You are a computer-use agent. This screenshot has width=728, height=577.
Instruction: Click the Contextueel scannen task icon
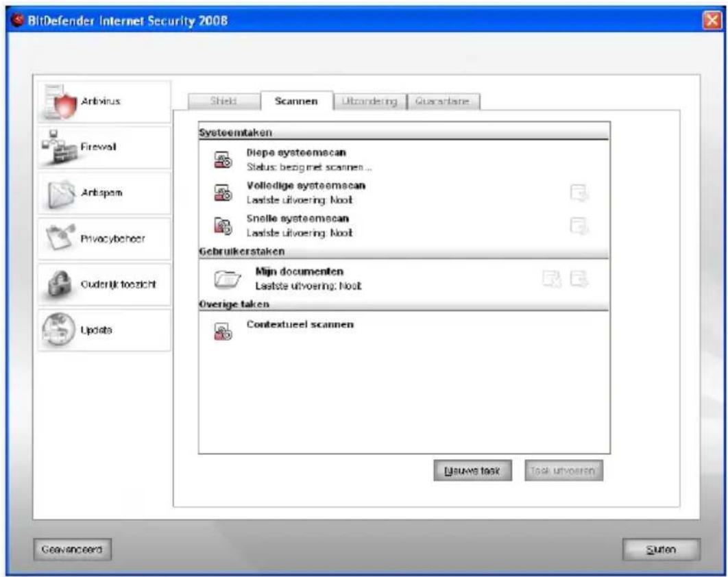click(x=223, y=332)
